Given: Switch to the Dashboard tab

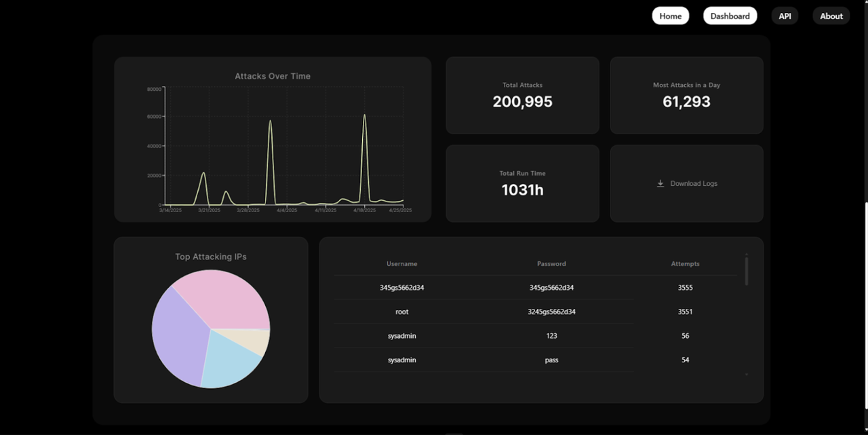Looking at the screenshot, I should click(730, 16).
